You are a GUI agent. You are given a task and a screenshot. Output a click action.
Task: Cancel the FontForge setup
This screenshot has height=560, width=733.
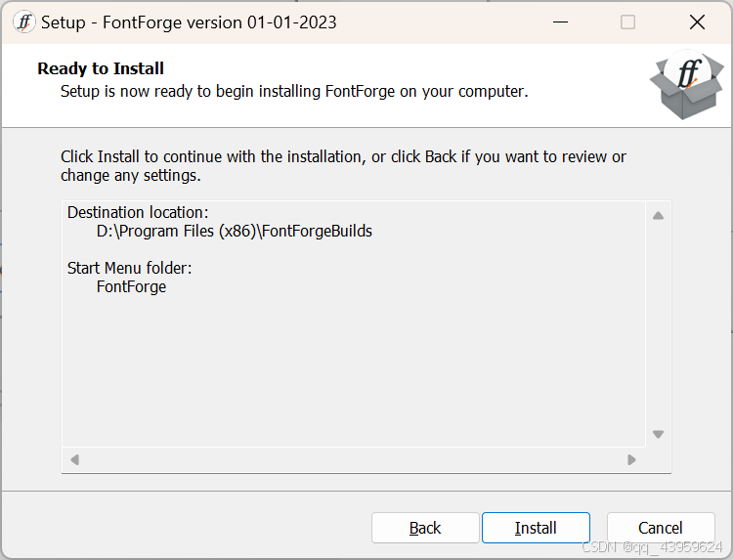point(661,528)
